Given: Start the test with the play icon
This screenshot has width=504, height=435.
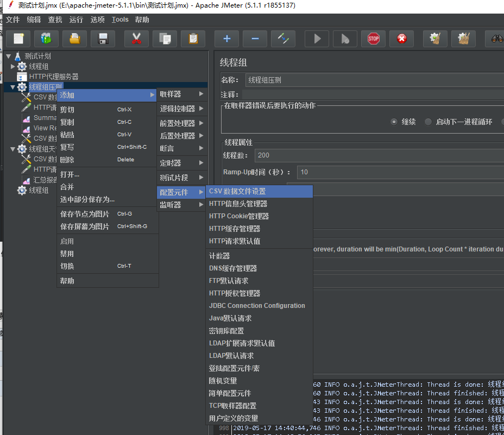Looking at the screenshot, I should pyautogui.click(x=317, y=39).
